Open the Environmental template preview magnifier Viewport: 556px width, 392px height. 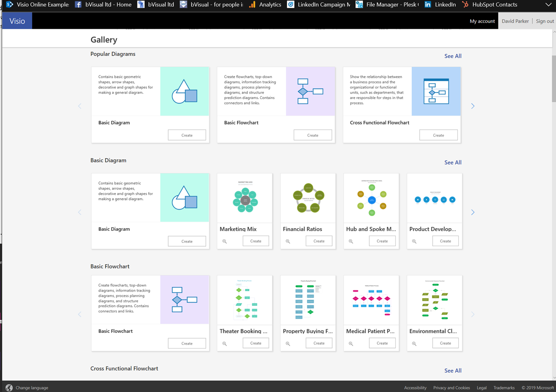(414, 343)
